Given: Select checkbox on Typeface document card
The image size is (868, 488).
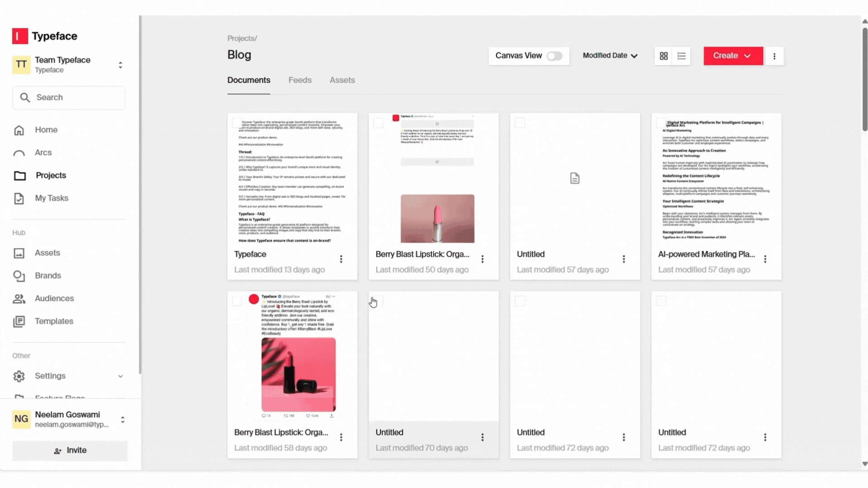Looking at the screenshot, I should (x=237, y=123).
